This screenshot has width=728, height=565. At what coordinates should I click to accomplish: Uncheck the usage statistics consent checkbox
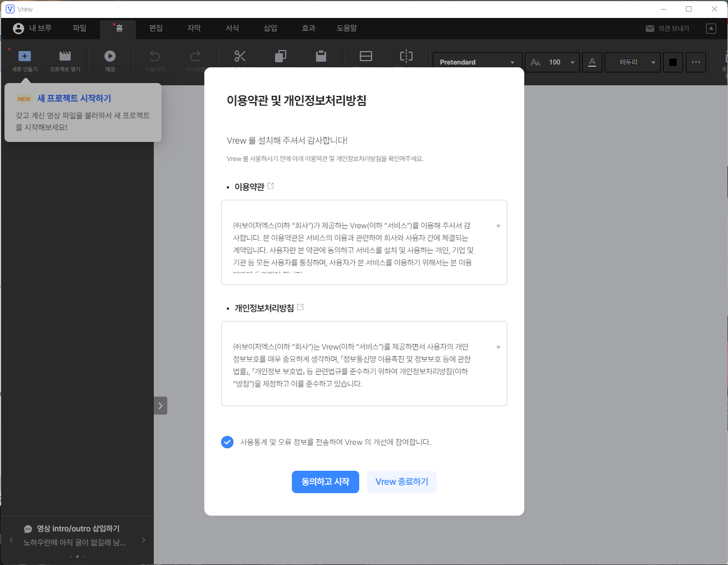227,442
